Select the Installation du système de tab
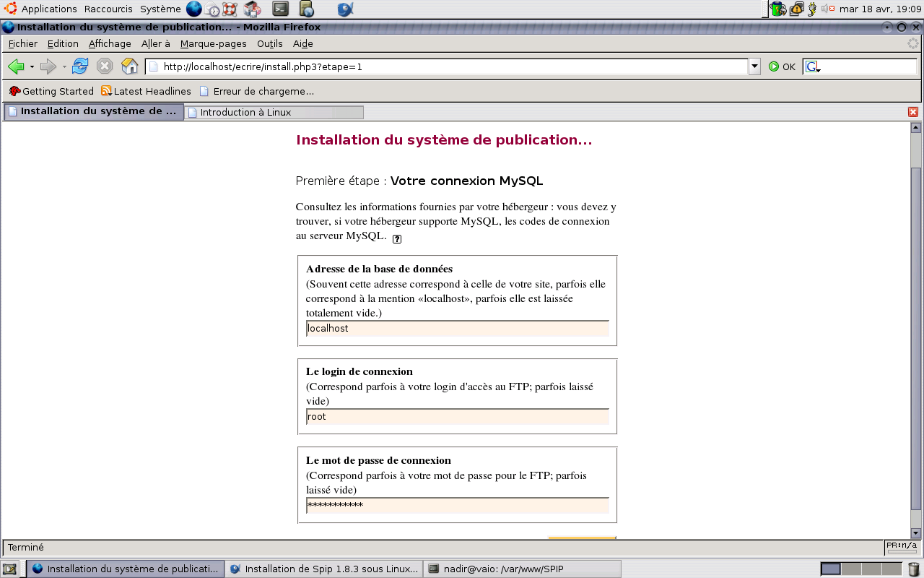 [x=94, y=111]
